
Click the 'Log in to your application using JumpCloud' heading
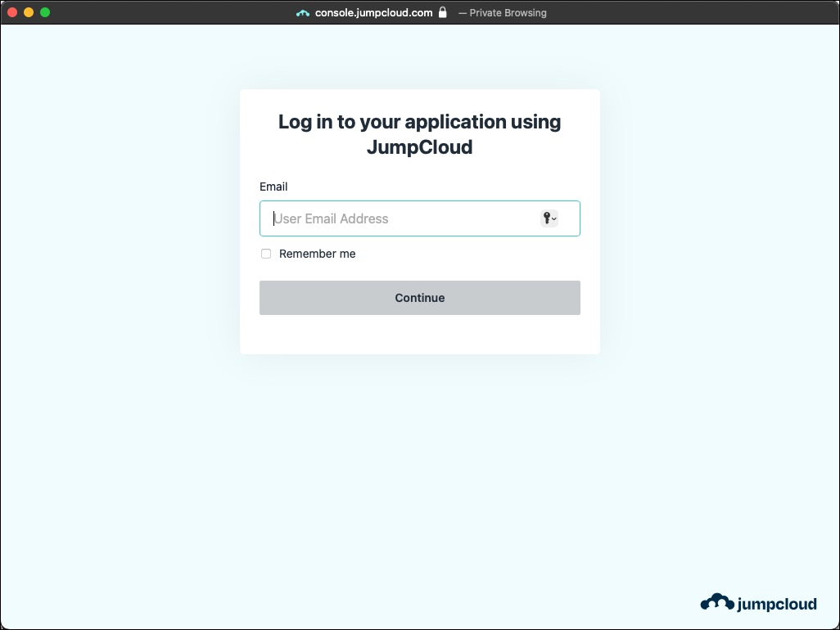tap(419, 134)
